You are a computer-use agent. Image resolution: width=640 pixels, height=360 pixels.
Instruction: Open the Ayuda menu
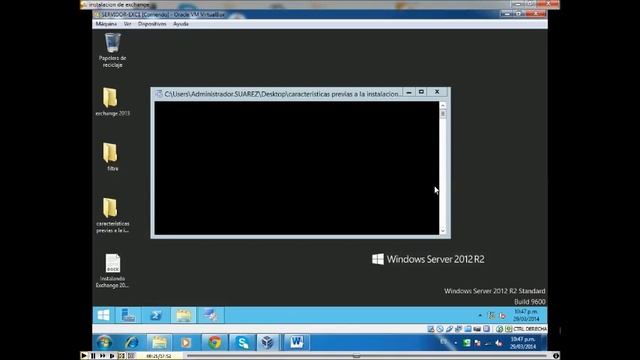pyautogui.click(x=181, y=24)
